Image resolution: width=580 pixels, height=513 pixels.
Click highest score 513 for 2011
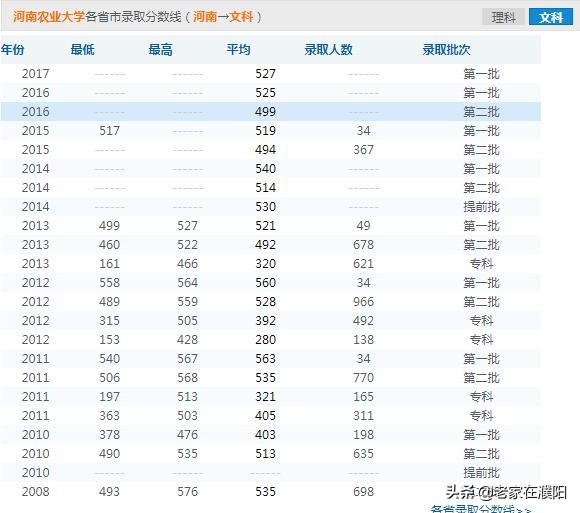(188, 396)
